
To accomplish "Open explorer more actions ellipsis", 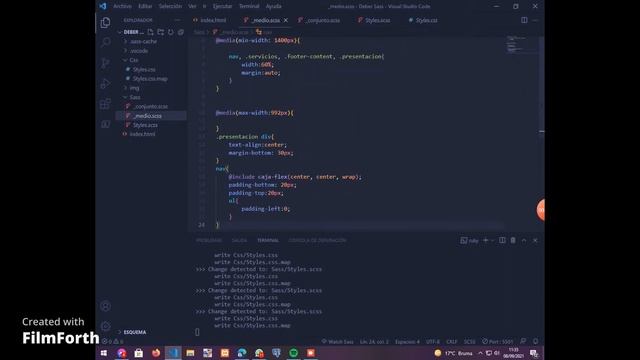I will pyautogui.click(x=177, y=20).
